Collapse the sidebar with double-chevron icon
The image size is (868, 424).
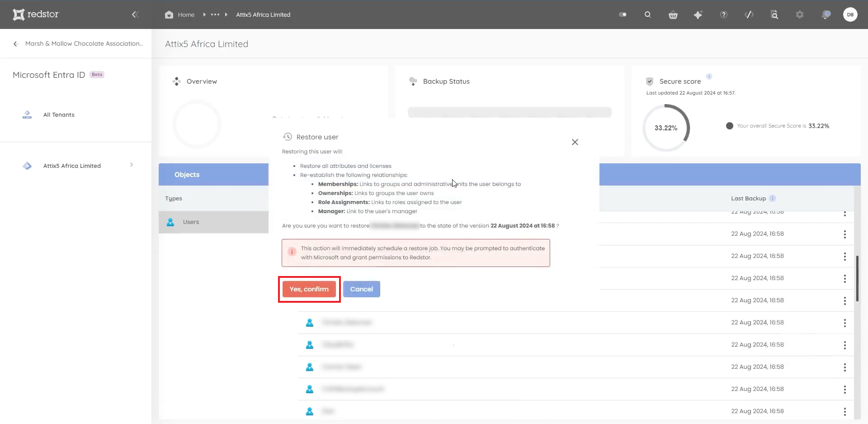[135, 14]
